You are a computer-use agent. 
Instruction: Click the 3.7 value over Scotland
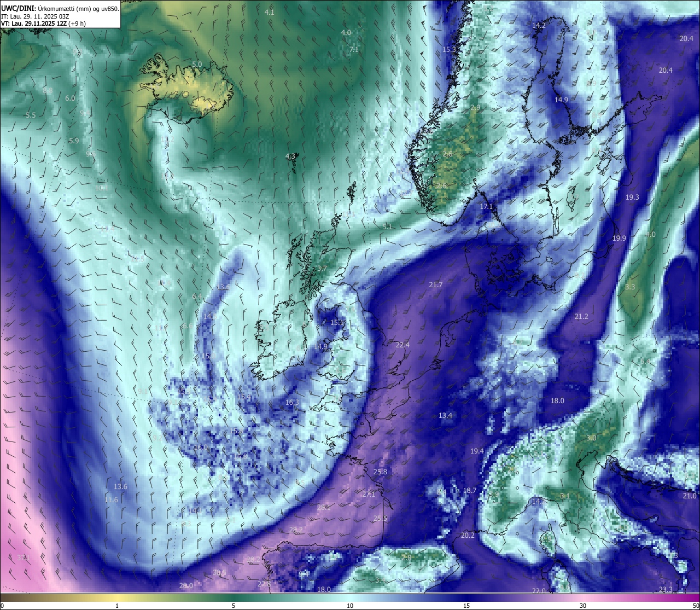coord(322,268)
